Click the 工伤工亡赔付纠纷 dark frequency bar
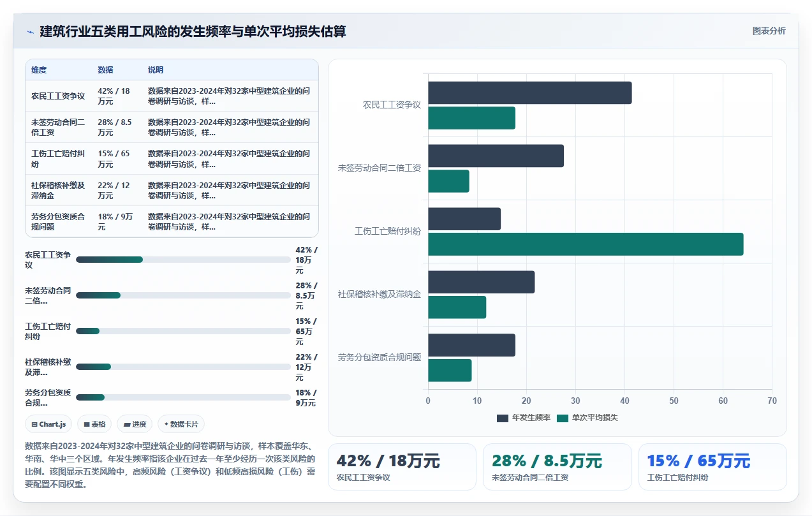Viewport: 812px width, 516px height. [464, 219]
